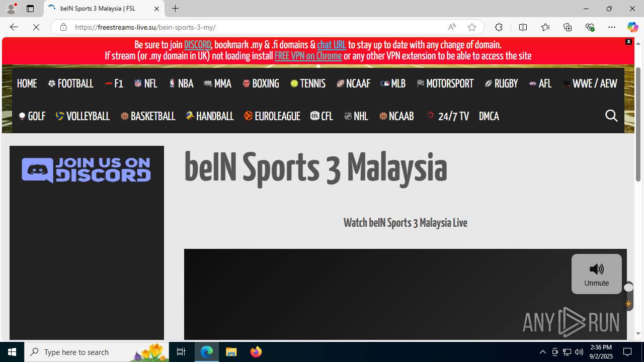The image size is (644, 362).
Task: Open the volume icon in system tray
Action: pos(579,352)
